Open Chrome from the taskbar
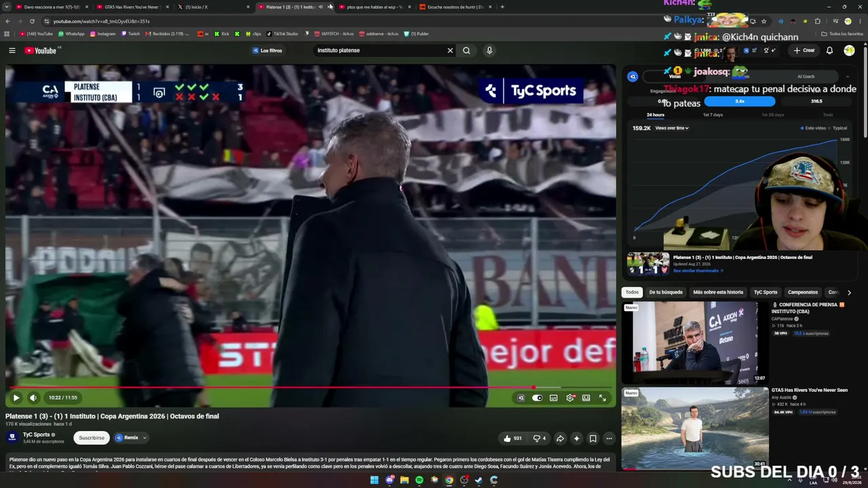The image size is (868, 488). pyautogui.click(x=449, y=480)
